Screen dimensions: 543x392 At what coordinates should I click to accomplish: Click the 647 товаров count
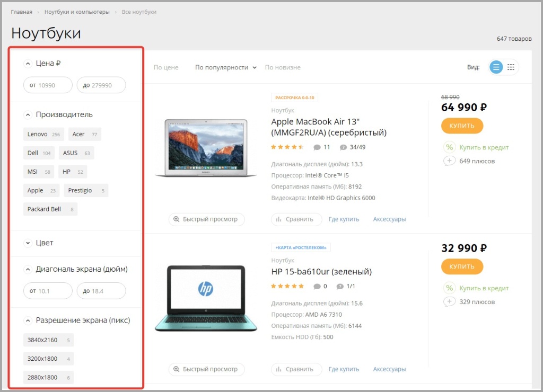514,39
